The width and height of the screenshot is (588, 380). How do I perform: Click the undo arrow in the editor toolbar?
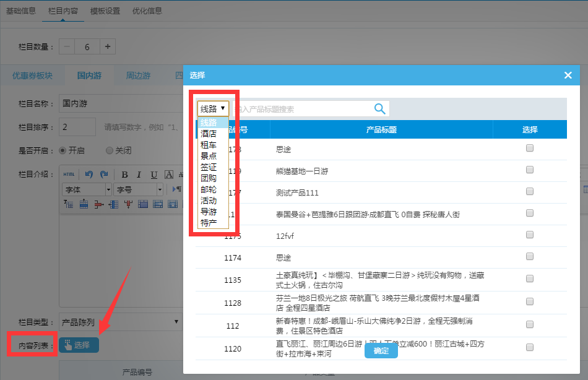point(89,174)
